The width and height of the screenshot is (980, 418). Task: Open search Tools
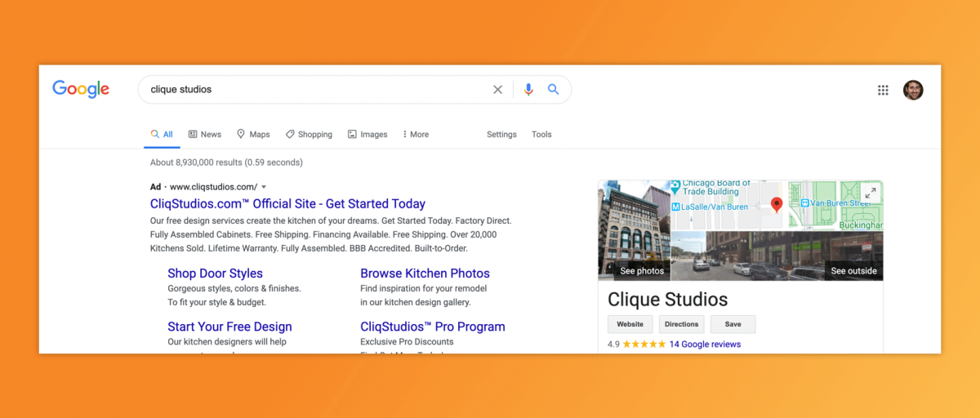click(541, 134)
